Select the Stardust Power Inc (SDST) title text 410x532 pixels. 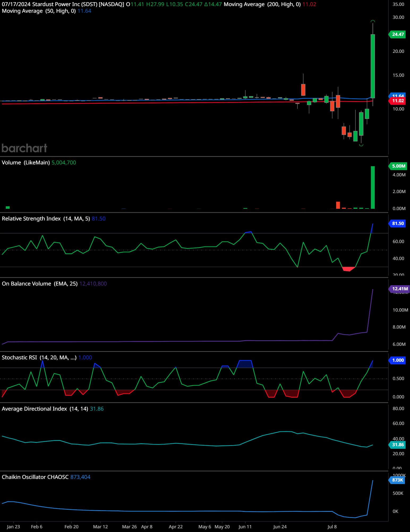[65, 4]
